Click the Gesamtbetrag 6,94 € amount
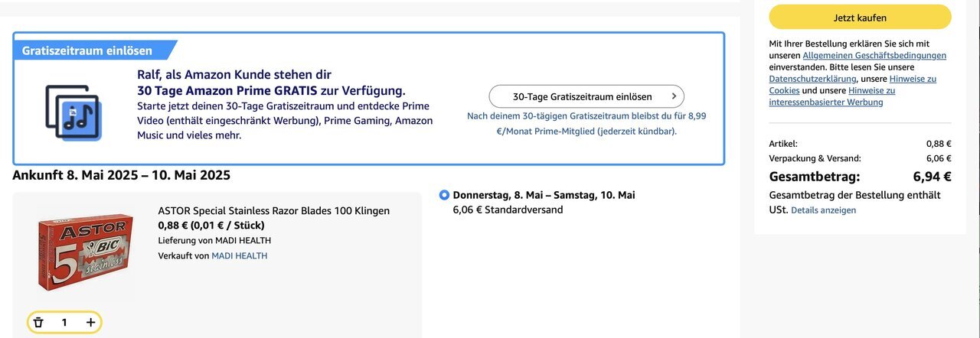980x338 pixels. click(x=932, y=177)
